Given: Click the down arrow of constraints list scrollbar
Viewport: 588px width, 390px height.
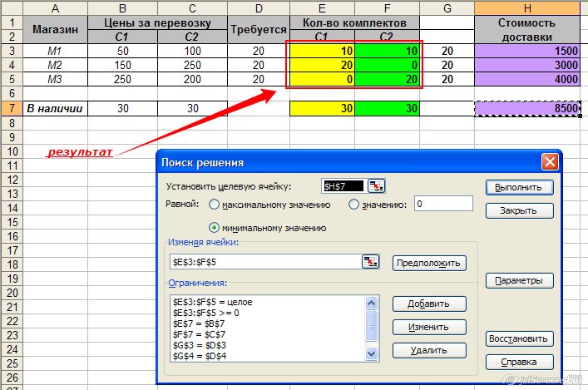Looking at the screenshot, I should pos(371,353).
